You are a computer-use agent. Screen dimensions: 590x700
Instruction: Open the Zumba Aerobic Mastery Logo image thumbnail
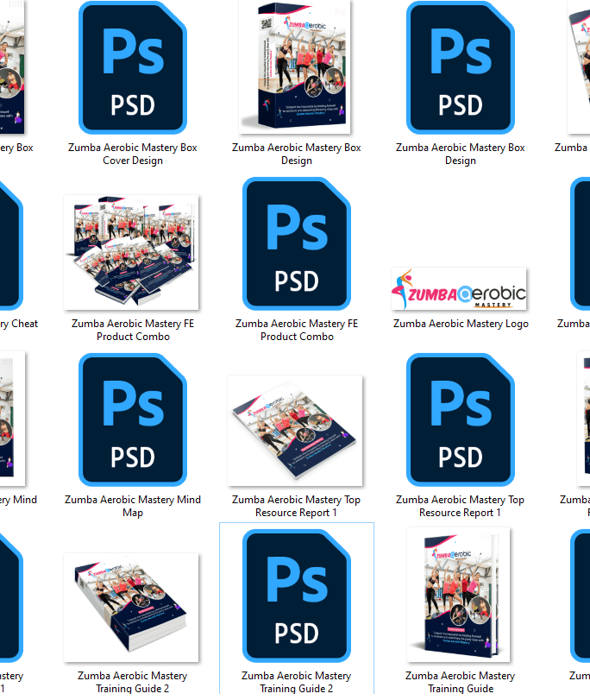tap(459, 289)
